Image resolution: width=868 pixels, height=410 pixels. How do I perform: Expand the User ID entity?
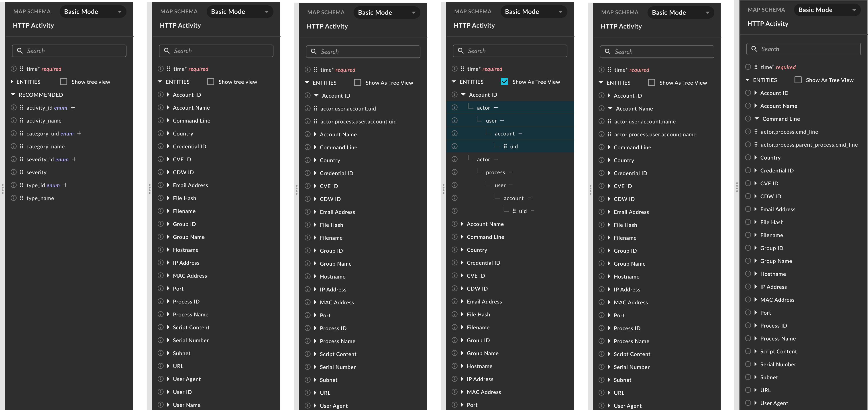[x=168, y=392]
